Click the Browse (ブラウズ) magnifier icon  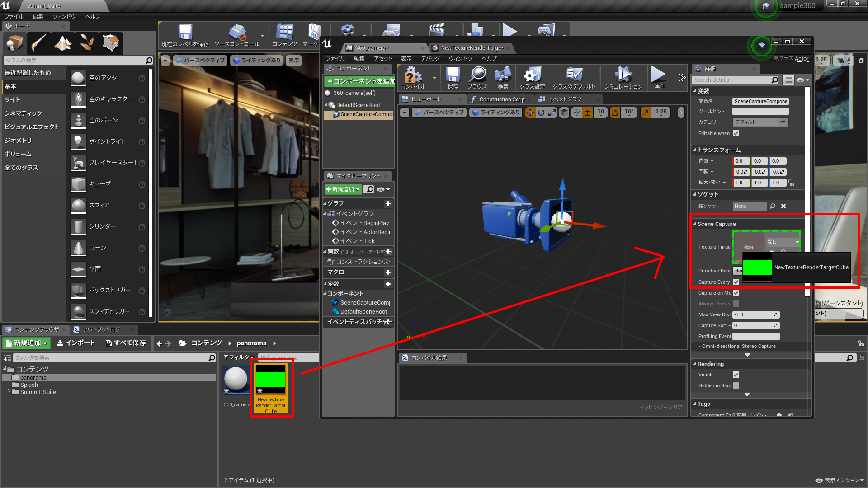[477, 77]
